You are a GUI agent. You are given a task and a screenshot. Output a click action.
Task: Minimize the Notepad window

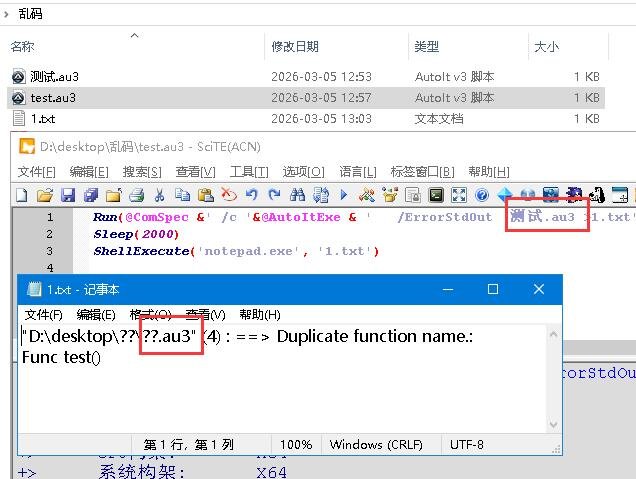tap(448, 289)
